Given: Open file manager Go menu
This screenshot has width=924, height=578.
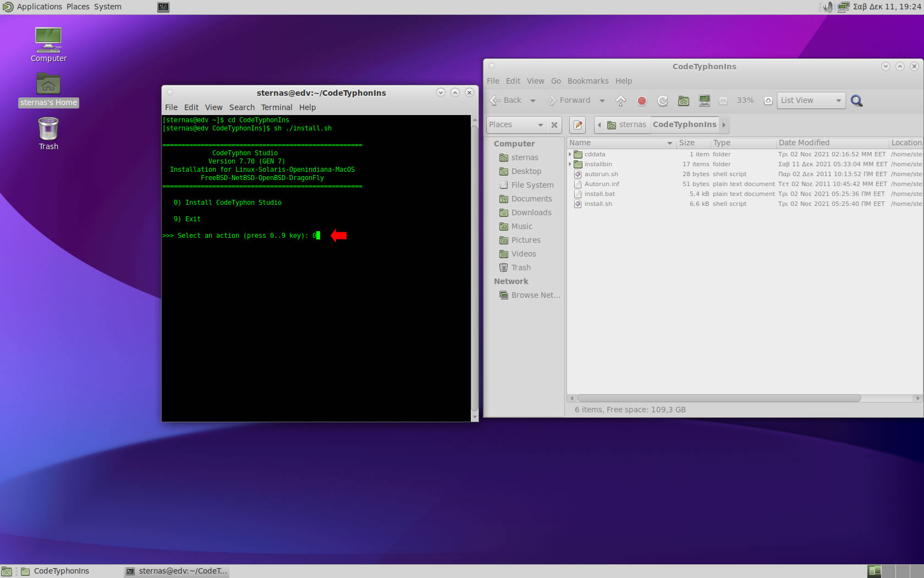Looking at the screenshot, I should tap(556, 81).
